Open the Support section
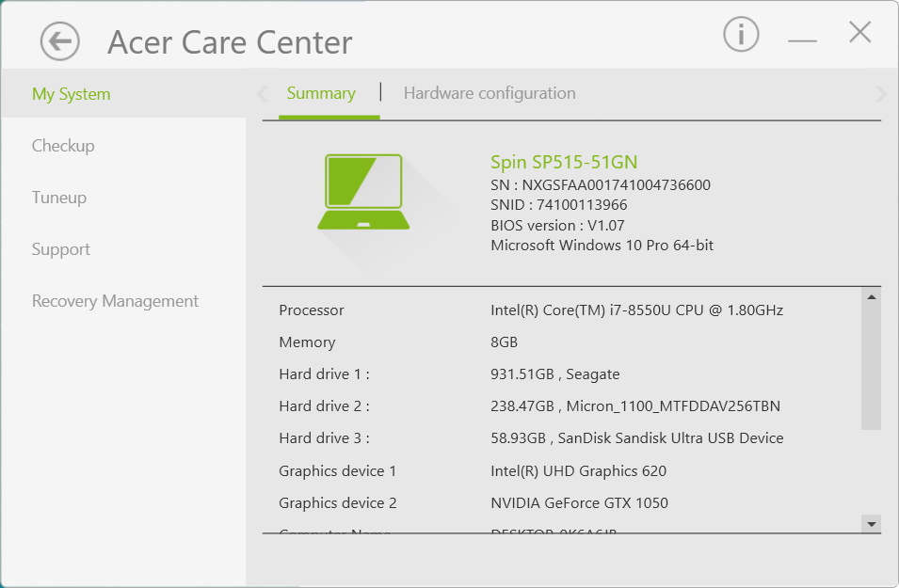Screen dimensions: 899x588 coord(61,249)
